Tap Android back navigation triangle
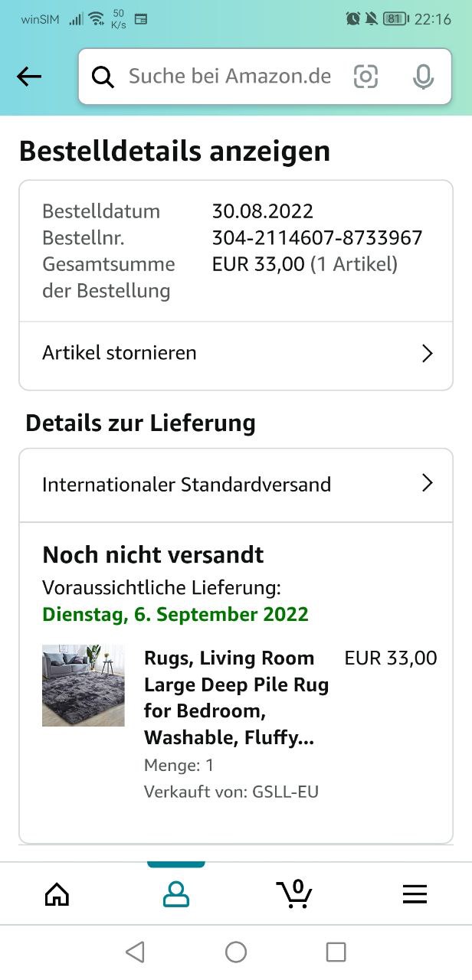 tap(135, 952)
